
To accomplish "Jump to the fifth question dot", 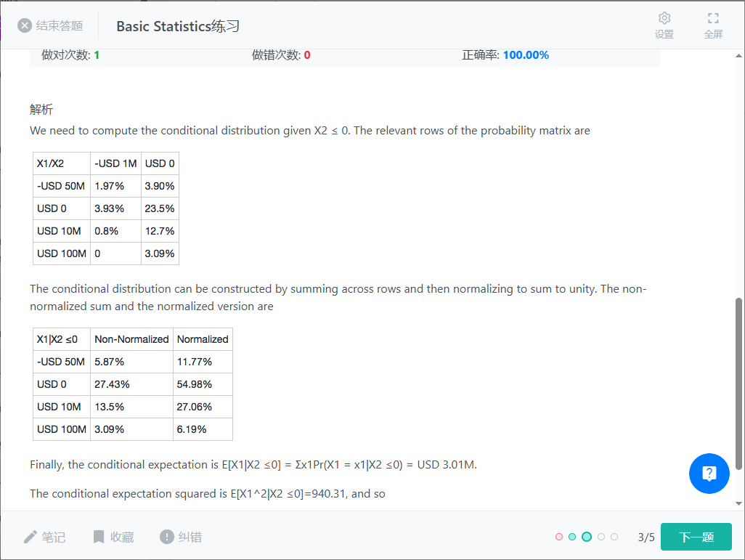I will [614, 537].
